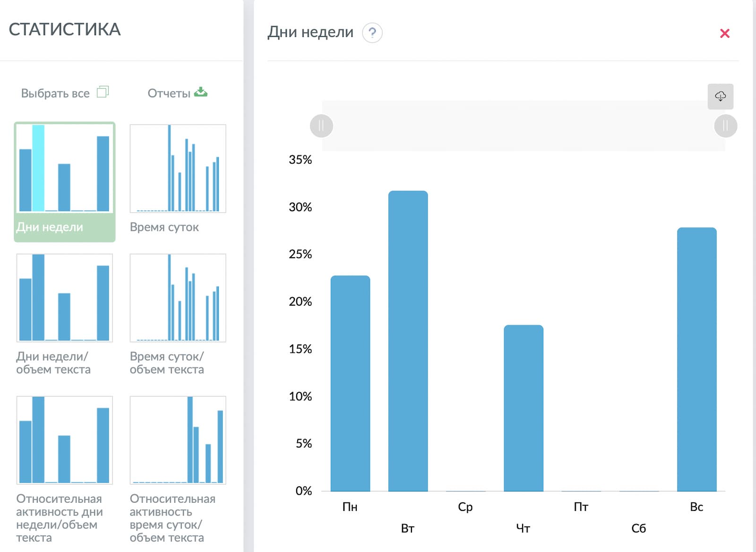Screen dimensions: 756x552
Task: Click the Вс bar in chart
Action: 696,359
